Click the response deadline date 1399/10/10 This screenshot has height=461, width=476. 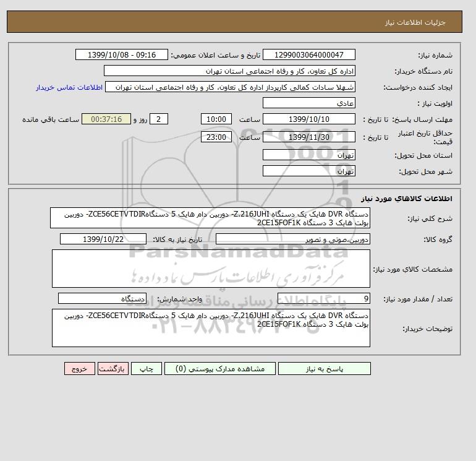tap(308, 119)
